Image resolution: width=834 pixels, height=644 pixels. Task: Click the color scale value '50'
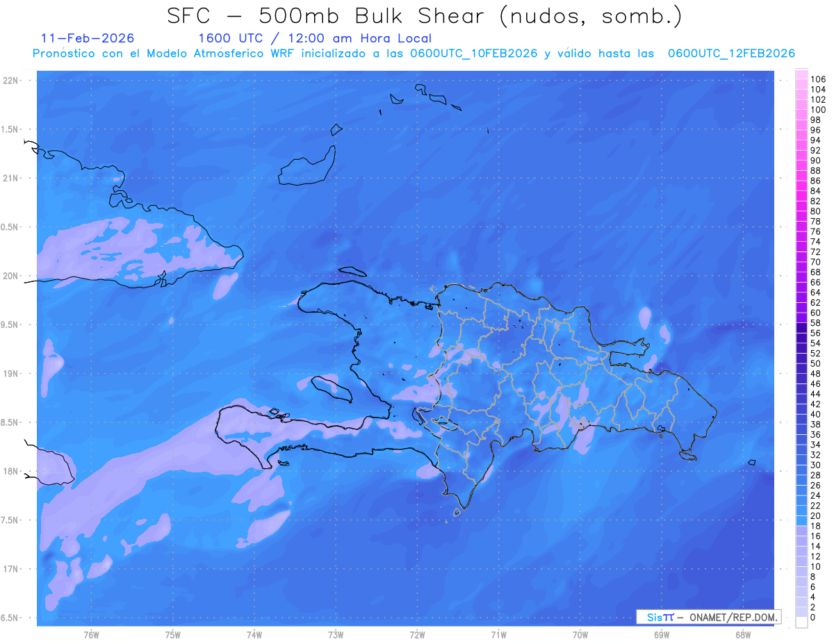(816, 363)
